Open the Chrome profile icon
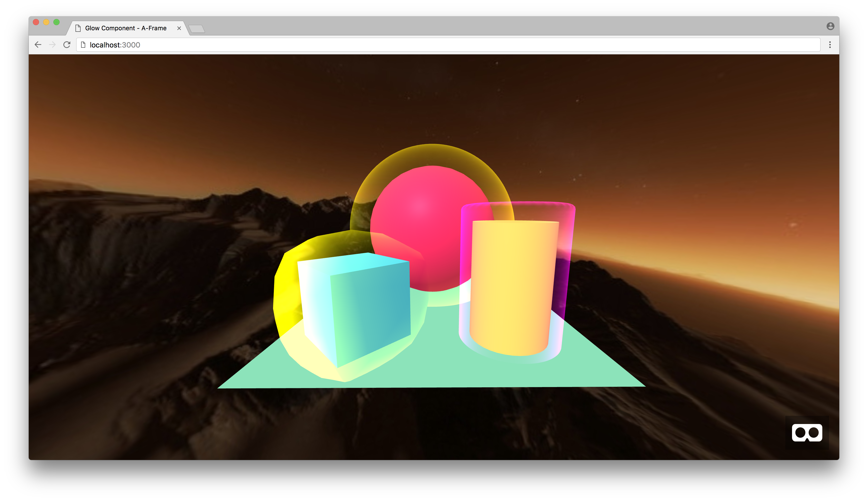This screenshot has width=868, height=501. click(830, 26)
